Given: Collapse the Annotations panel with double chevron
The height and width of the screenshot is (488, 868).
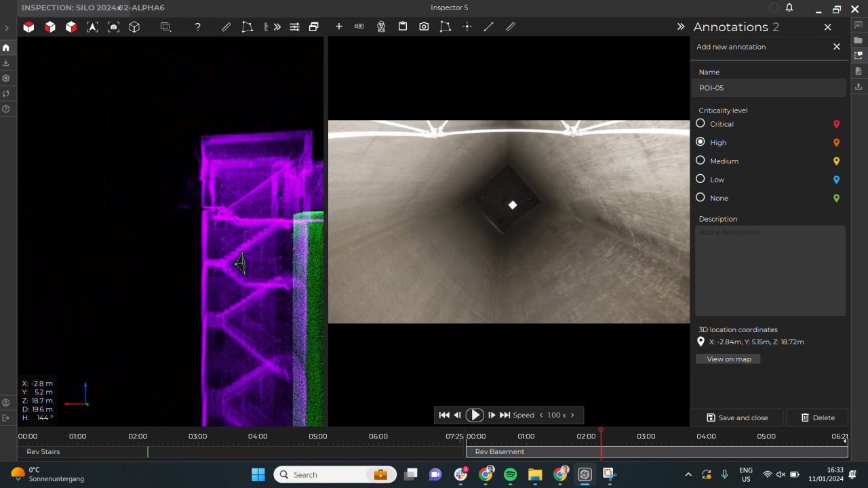Looking at the screenshot, I should pyautogui.click(x=681, y=27).
